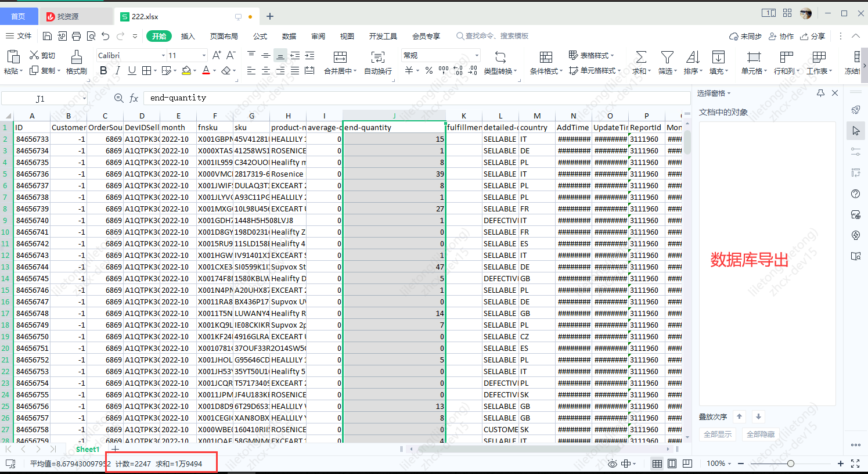
Task: Click the Save icon in quick access toolbar
Action: [x=48, y=36]
